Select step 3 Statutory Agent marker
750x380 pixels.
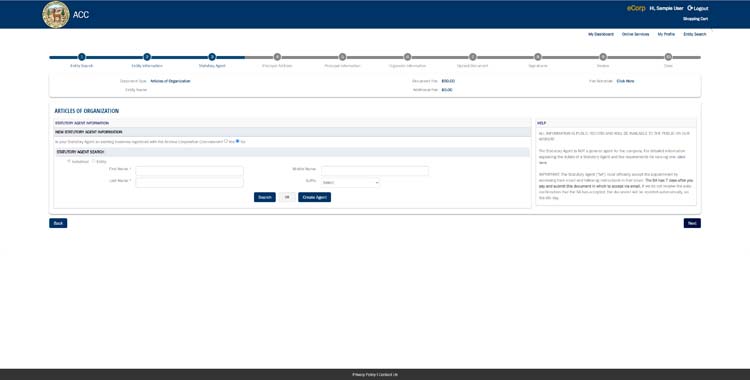[x=212, y=57]
